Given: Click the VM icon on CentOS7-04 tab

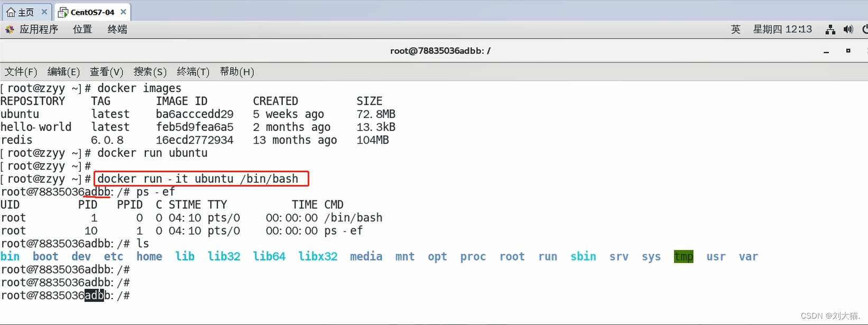Looking at the screenshot, I should (63, 12).
